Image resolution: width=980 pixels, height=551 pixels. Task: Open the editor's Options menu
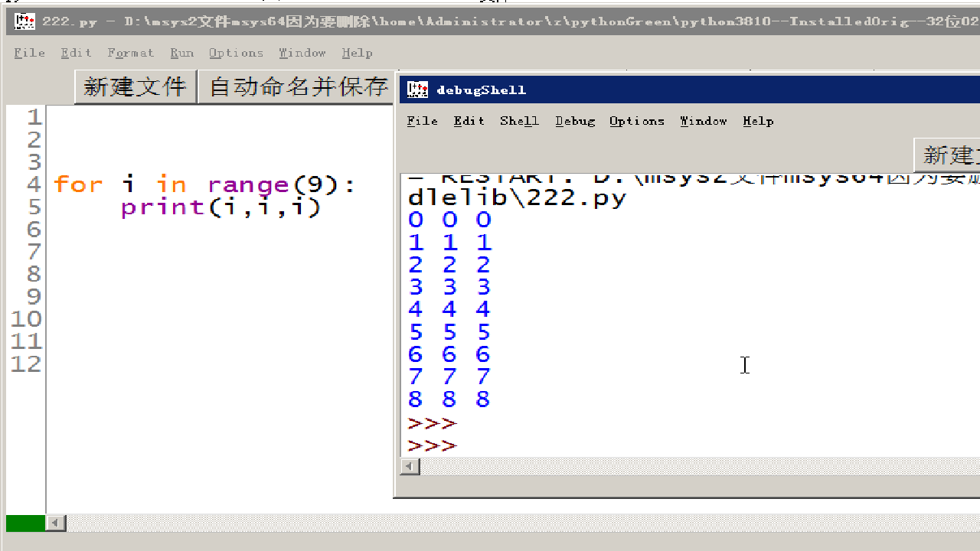point(236,53)
